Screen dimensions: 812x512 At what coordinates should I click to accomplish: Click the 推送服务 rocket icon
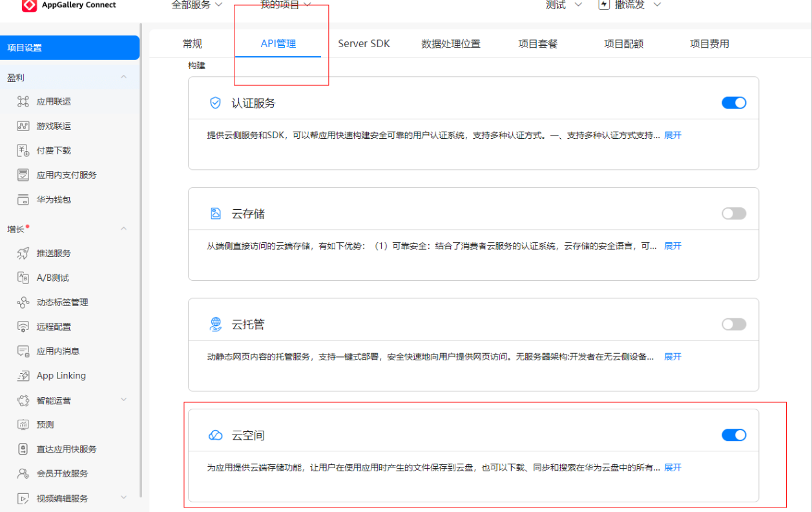23,253
